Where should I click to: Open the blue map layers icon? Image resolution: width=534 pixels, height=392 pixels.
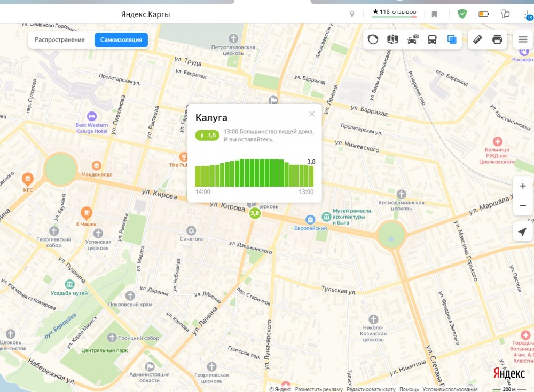coord(452,39)
